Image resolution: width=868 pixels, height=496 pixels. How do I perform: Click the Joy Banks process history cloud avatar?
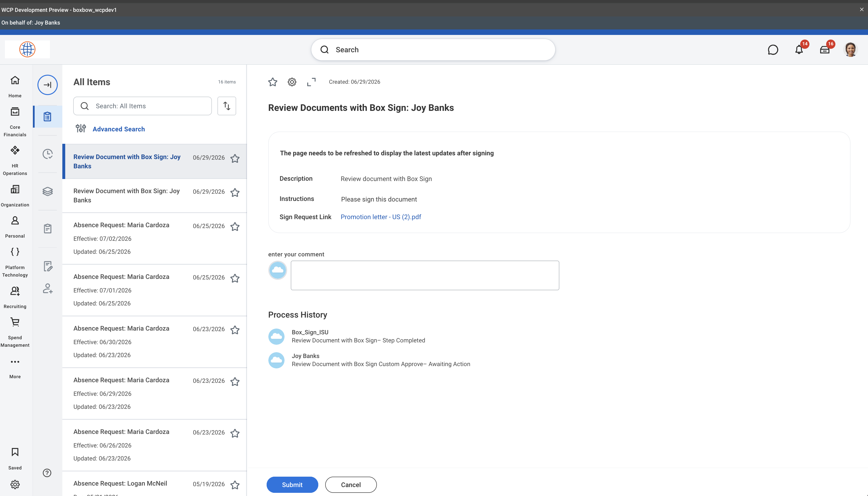click(276, 360)
